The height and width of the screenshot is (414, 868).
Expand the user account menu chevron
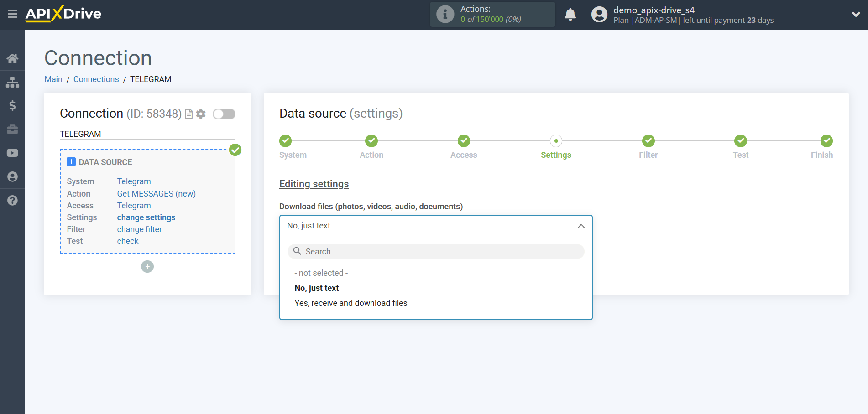pos(856,15)
